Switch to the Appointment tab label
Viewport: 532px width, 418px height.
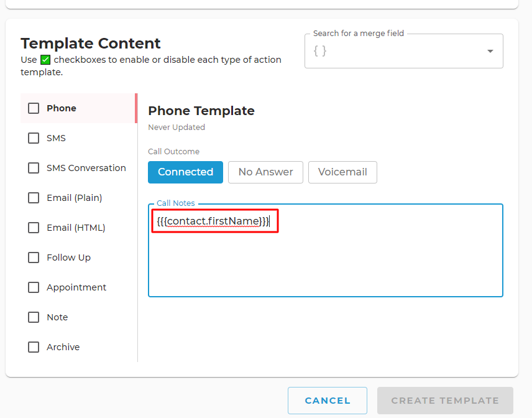(76, 287)
